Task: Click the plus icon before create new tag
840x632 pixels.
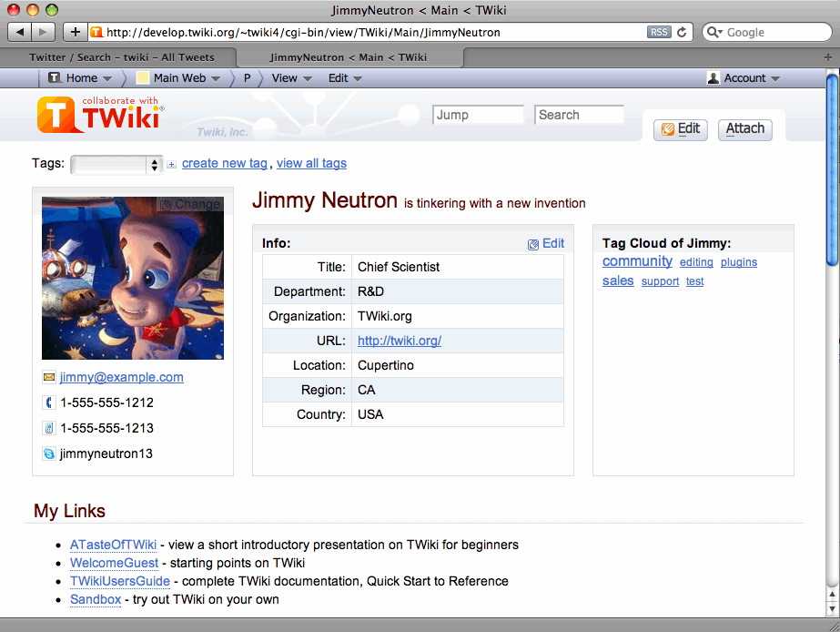Action: (x=172, y=164)
